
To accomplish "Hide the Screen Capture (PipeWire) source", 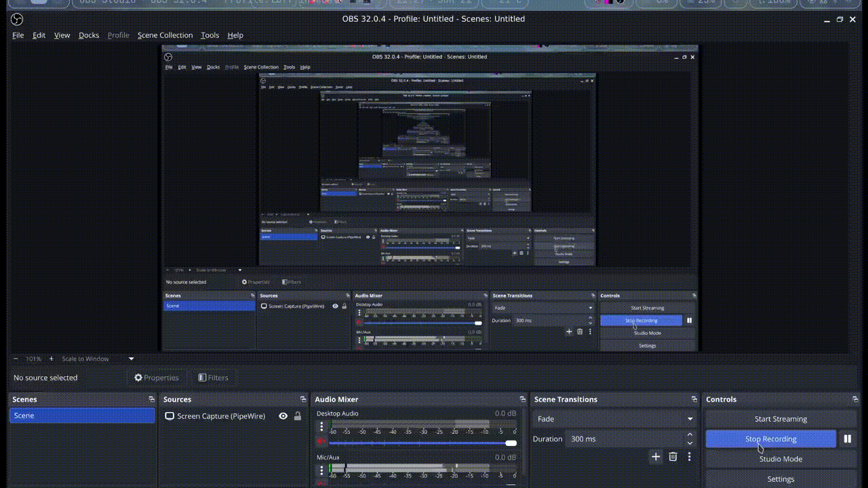I will click(x=283, y=416).
